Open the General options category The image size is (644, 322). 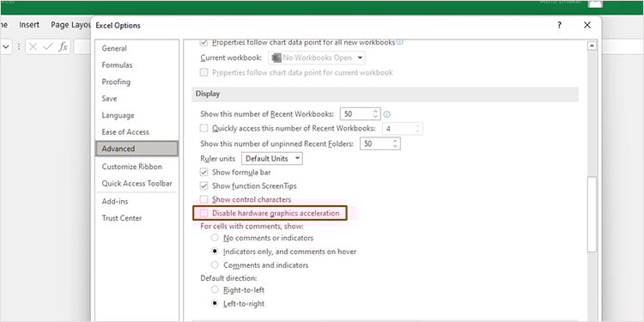[x=137, y=48]
